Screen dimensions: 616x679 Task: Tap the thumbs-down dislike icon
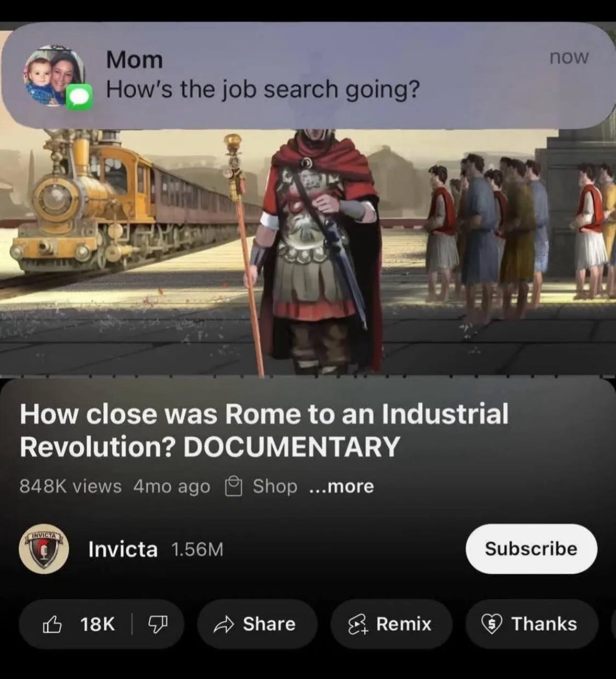coord(158,624)
